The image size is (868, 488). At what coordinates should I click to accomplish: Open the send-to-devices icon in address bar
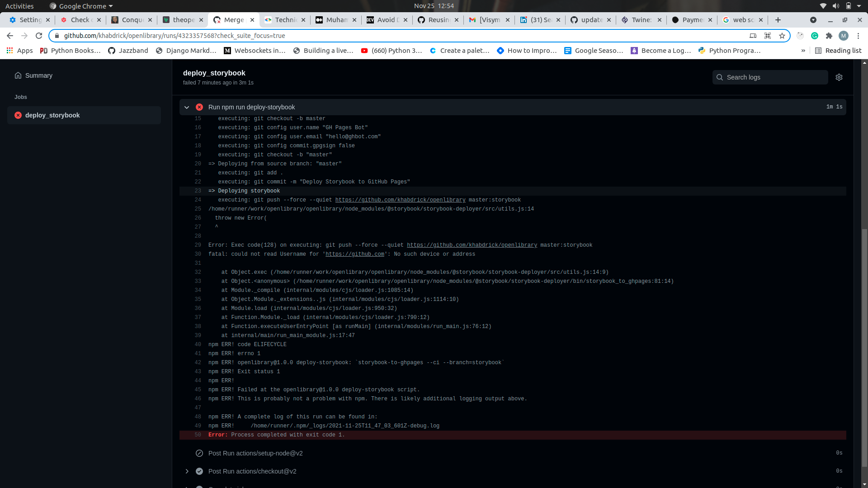753,36
